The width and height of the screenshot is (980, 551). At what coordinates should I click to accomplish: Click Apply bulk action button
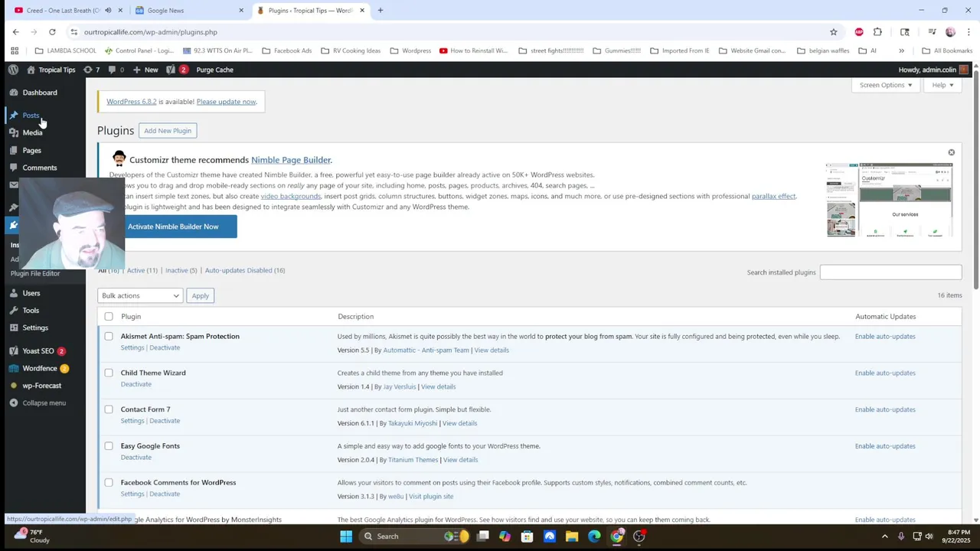pyautogui.click(x=201, y=295)
